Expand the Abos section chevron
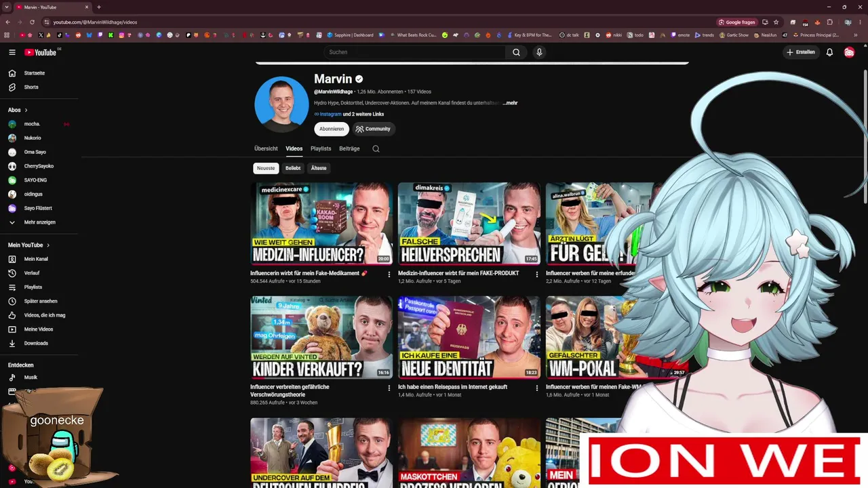Viewport: 868px width, 488px height. pos(26,110)
